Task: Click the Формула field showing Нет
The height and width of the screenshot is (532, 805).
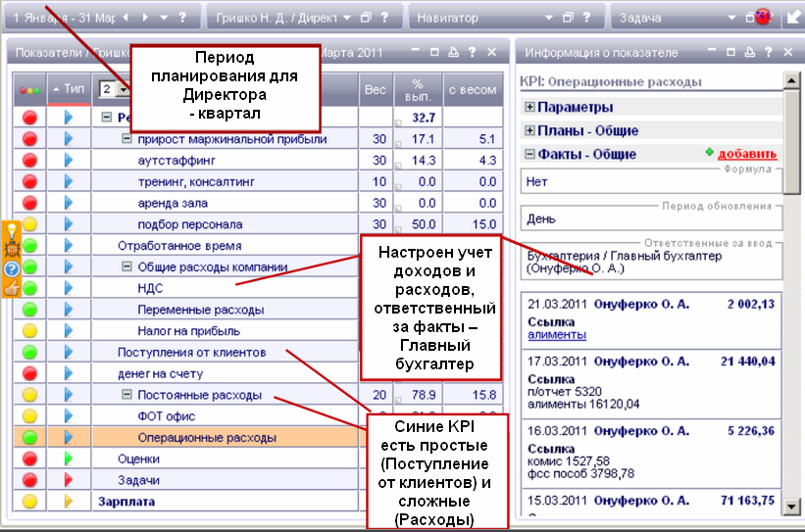Action: [x=651, y=181]
